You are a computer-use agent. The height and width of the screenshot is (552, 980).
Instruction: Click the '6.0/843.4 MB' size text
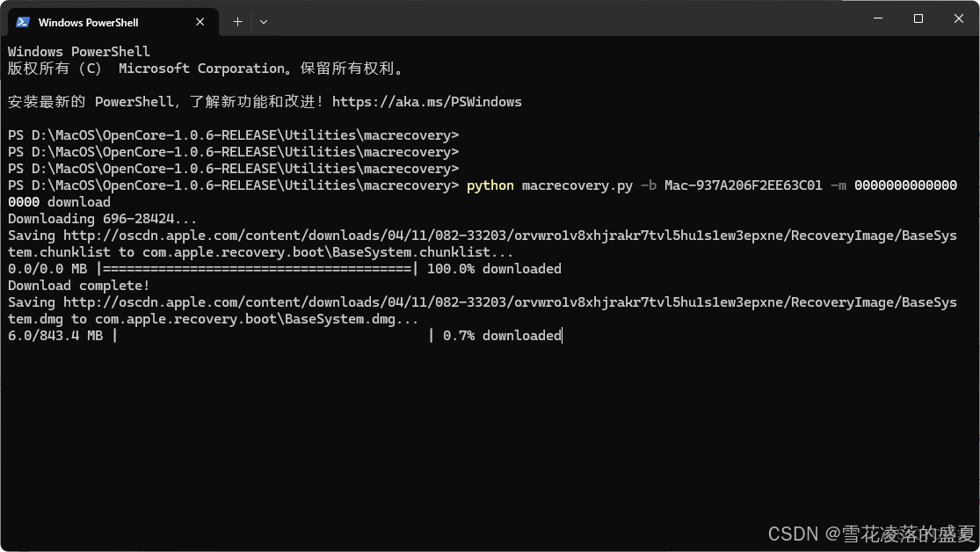click(x=55, y=336)
